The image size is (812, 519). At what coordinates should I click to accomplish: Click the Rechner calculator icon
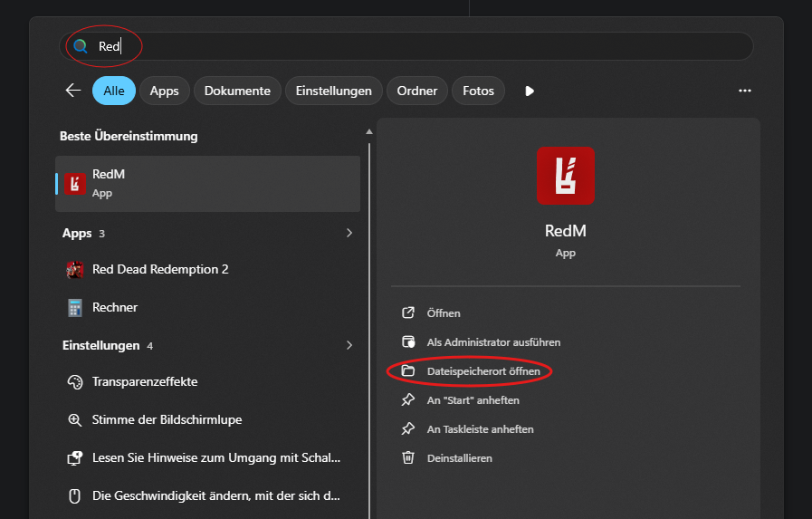74,308
